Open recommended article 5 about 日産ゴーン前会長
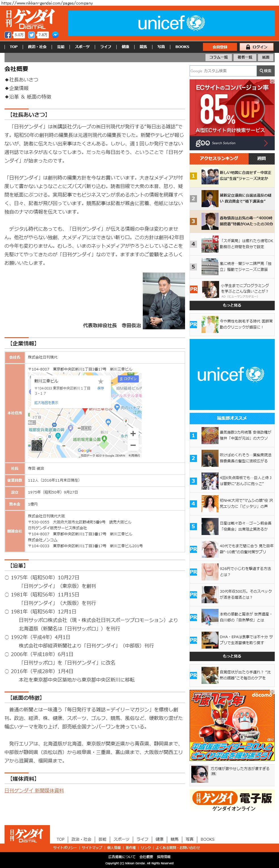This screenshot has height=868, width=279. 232,526
